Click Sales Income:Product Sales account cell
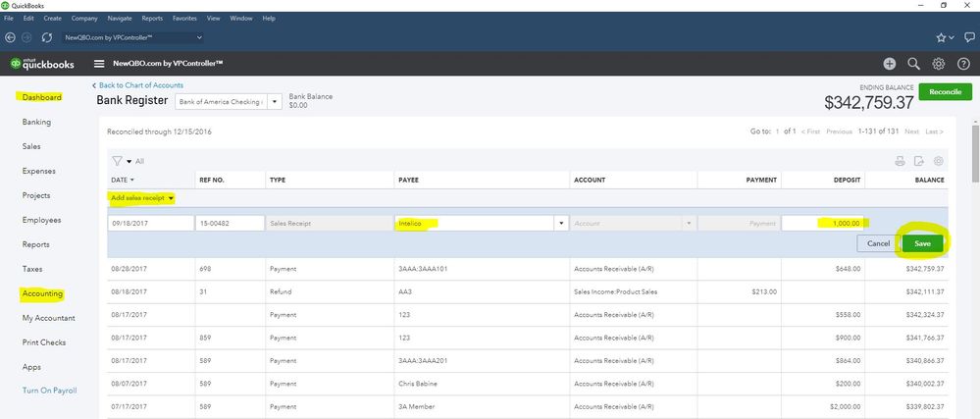Image resolution: width=980 pixels, height=419 pixels. point(616,292)
